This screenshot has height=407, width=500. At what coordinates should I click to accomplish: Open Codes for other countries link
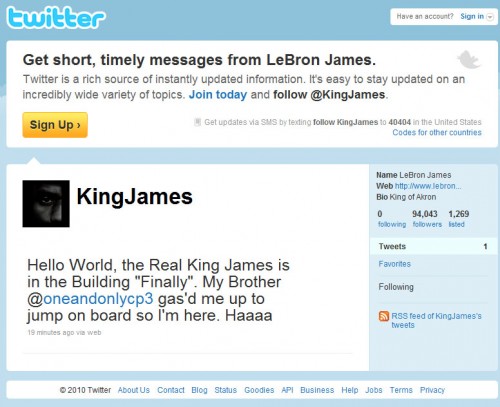437,133
